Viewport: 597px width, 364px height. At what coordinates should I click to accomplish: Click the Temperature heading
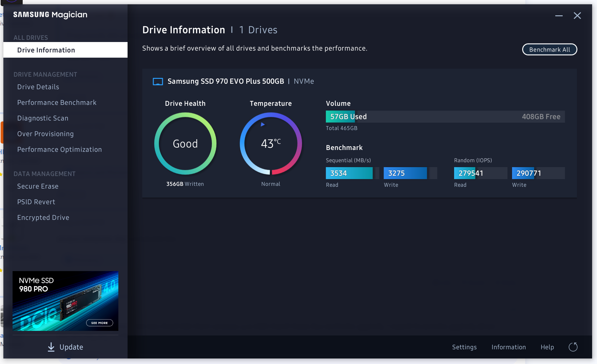click(270, 104)
